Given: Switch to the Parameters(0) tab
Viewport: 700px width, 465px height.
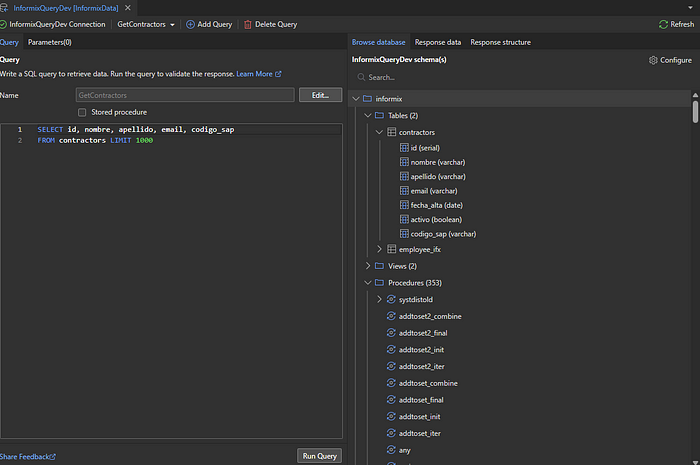Looking at the screenshot, I should click(49, 42).
